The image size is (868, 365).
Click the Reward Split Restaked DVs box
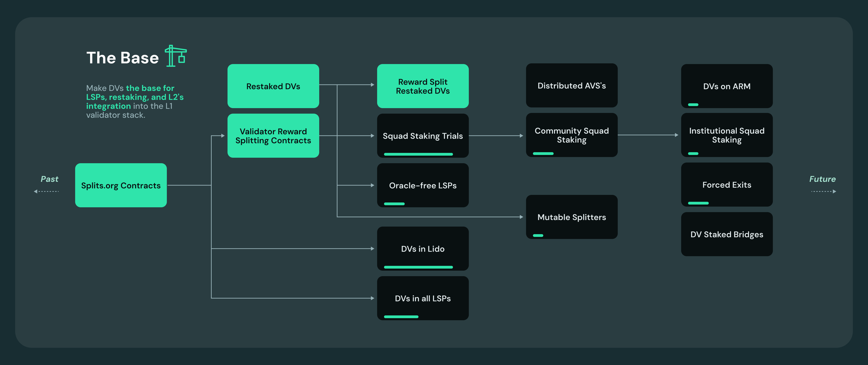(x=423, y=86)
